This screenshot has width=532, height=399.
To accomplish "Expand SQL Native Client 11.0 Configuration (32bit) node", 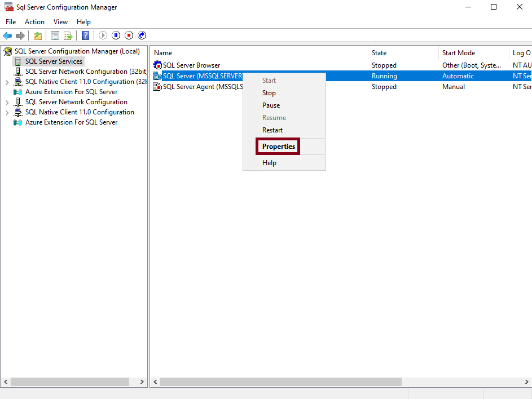I will [x=7, y=82].
